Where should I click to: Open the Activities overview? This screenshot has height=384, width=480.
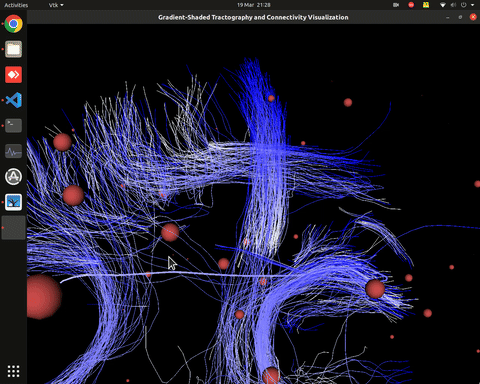pos(16,5)
